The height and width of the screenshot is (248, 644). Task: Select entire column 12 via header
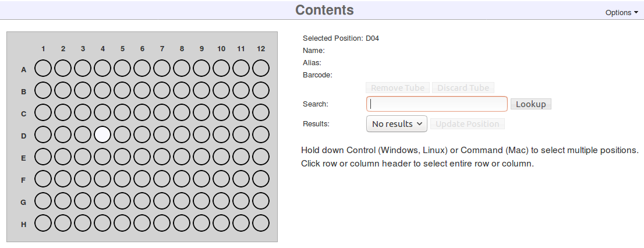pos(261,49)
